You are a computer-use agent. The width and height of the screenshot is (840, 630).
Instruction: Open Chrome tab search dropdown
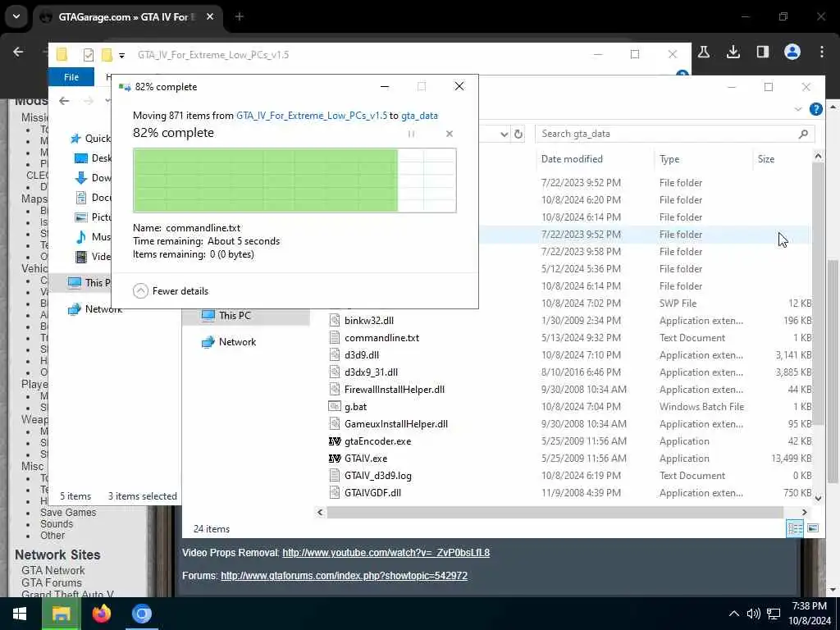click(16, 16)
